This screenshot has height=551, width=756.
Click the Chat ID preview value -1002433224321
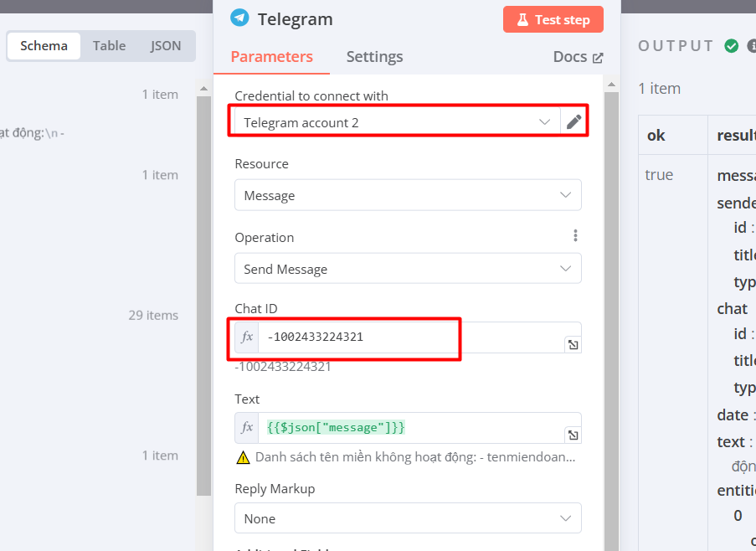[x=282, y=367]
